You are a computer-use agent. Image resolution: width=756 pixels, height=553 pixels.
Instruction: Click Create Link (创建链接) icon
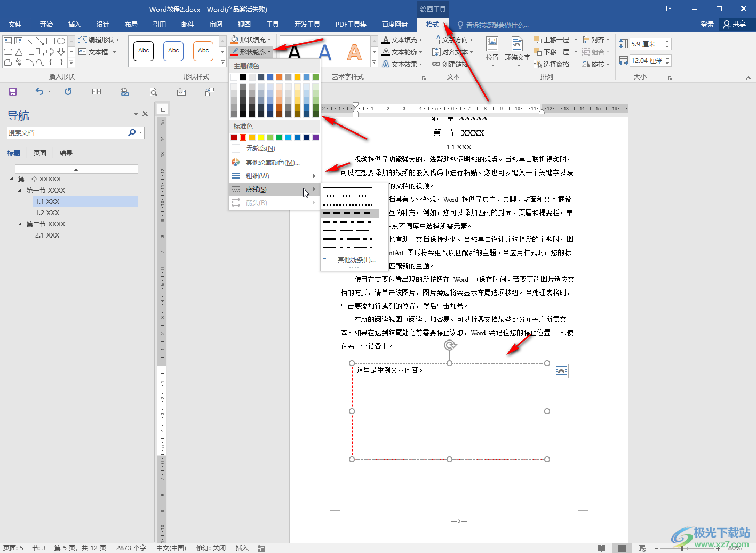pyautogui.click(x=436, y=64)
